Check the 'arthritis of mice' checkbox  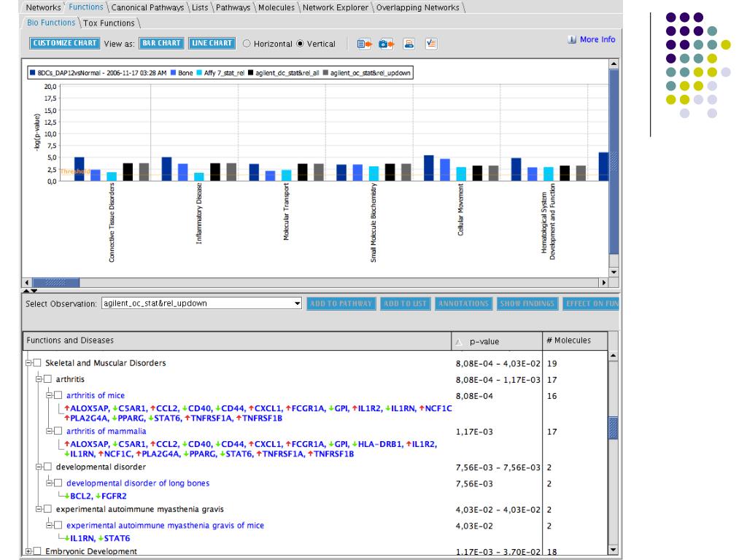point(60,396)
